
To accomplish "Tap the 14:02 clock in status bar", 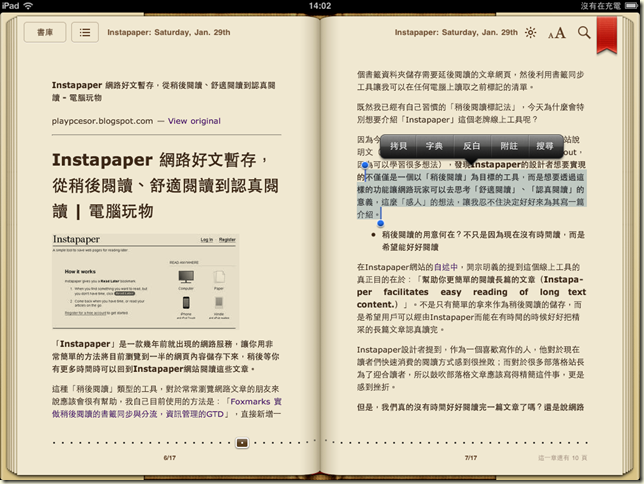I will pyautogui.click(x=320, y=6).
